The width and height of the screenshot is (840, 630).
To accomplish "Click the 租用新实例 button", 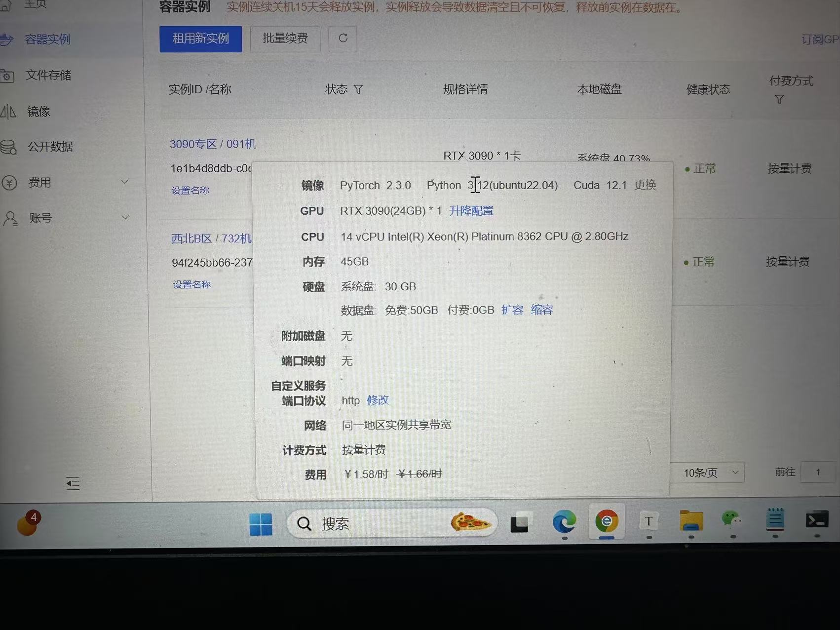I will coord(200,39).
